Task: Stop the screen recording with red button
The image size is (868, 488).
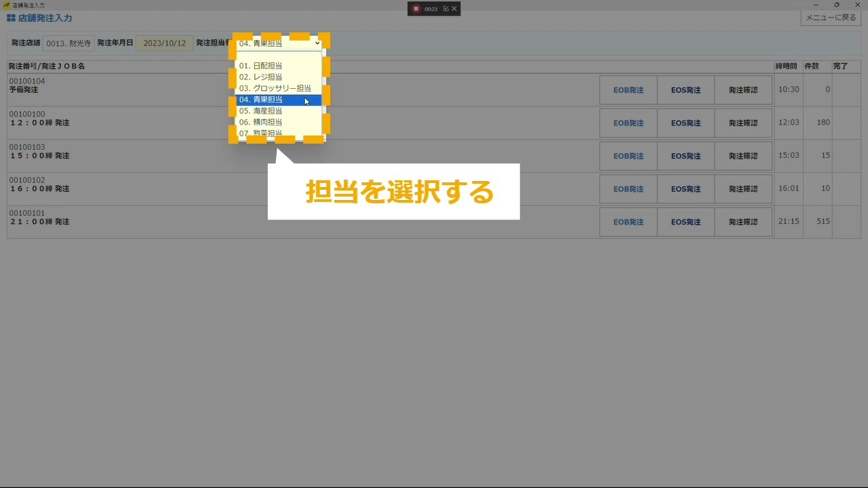Action: pyautogui.click(x=416, y=9)
